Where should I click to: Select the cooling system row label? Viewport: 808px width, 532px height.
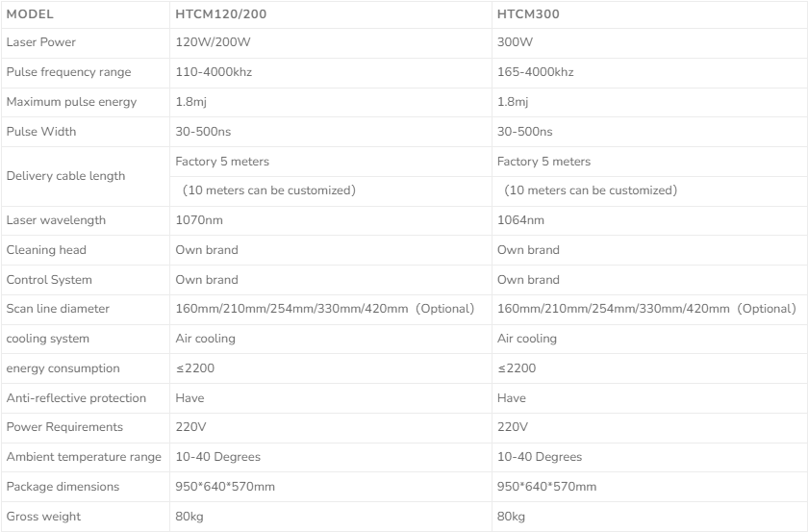(x=47, y=339)
